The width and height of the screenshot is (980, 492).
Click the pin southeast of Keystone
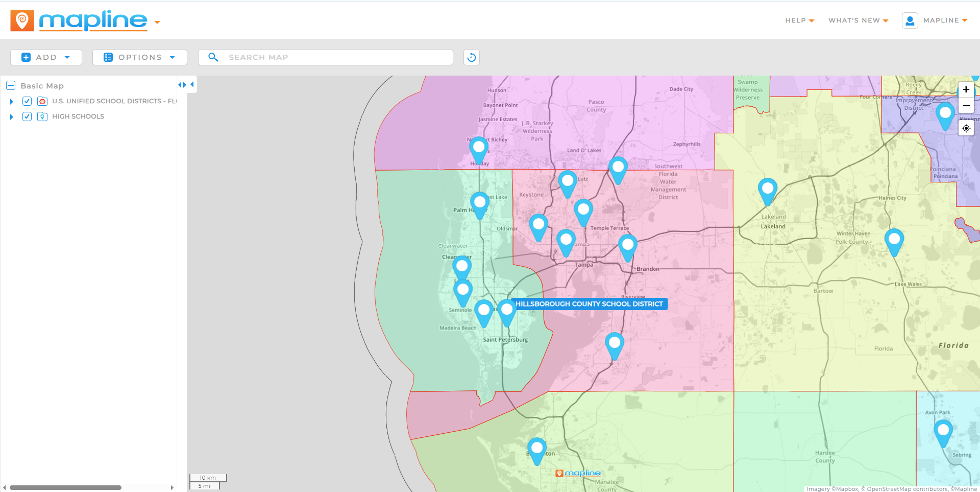[x=538, y=227]
